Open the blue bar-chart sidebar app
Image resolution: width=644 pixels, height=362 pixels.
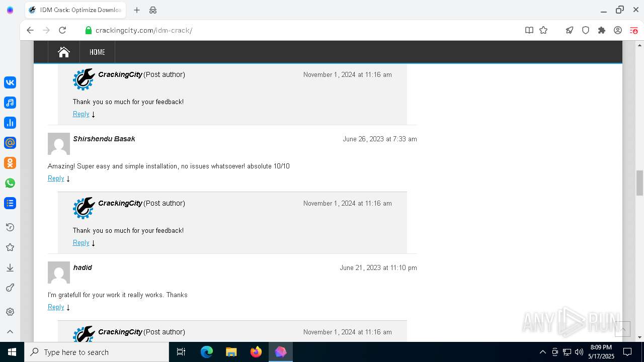pos(10,123)
